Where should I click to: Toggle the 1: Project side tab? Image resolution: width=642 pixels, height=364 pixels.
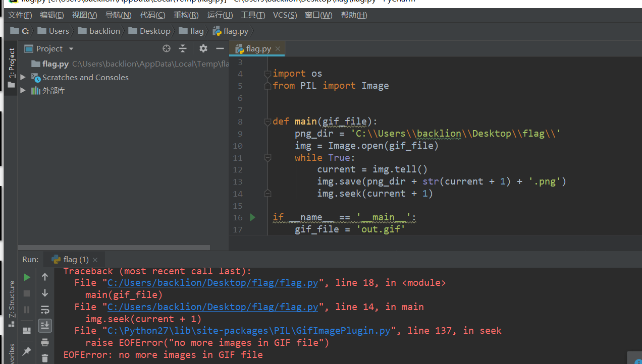12,69
